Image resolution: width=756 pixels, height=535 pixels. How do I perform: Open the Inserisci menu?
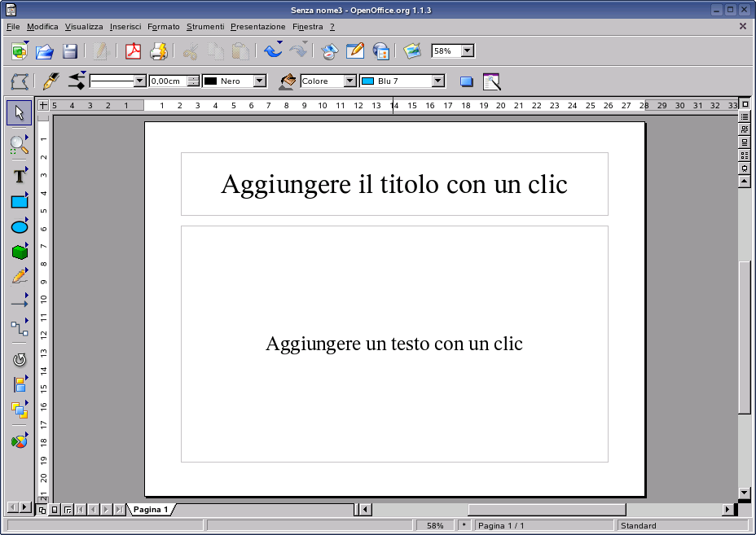[125, 26]
